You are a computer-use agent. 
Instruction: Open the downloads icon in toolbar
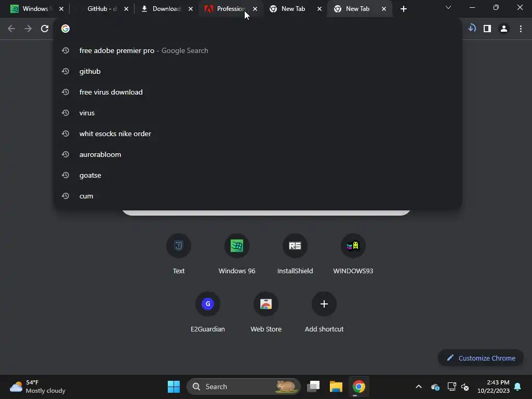472,29
